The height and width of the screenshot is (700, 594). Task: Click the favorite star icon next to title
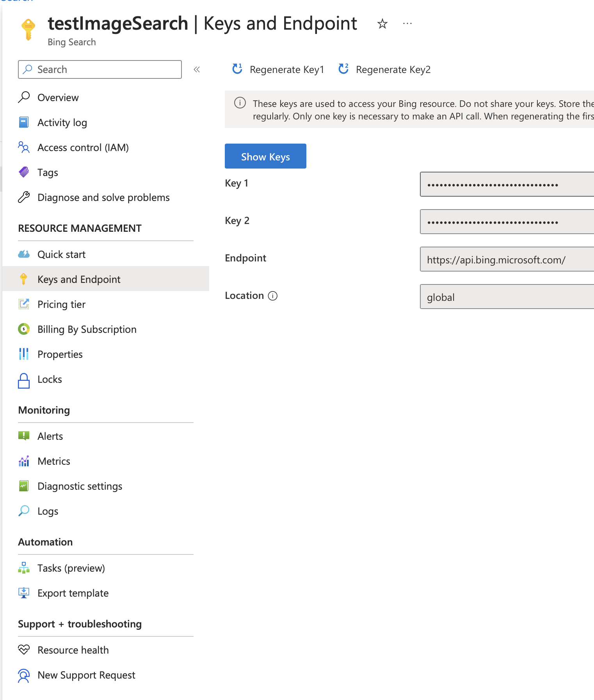[382, 24]
